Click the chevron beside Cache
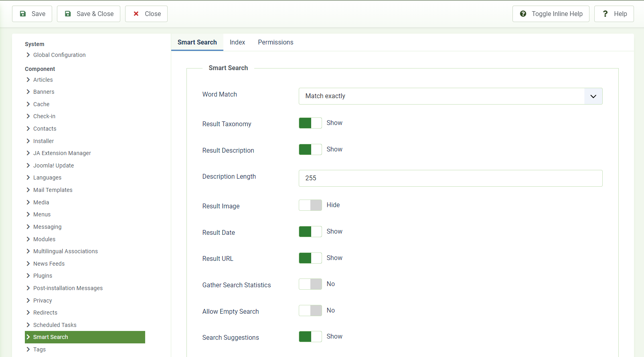644x357 pixels. point(28,104)
